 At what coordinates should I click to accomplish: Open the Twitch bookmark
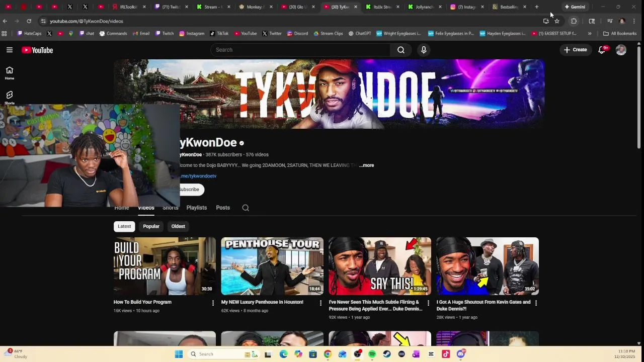pos(165,33)
